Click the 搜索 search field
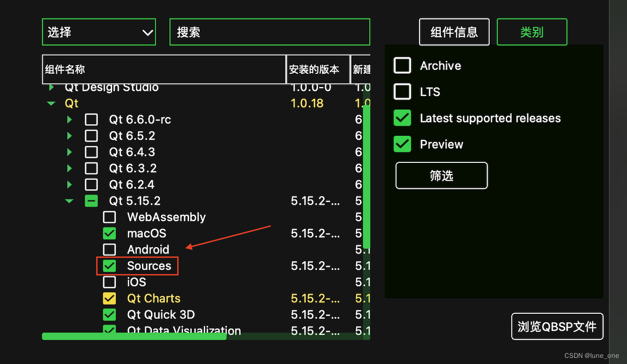The height and width of the screenshot is (364, 627). [270, 32]
